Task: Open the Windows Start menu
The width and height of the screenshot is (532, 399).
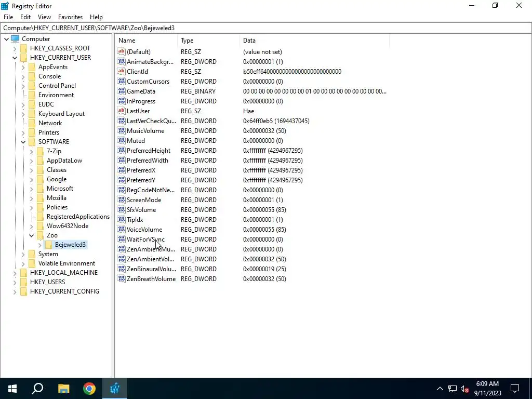Action: coord(12,389)
